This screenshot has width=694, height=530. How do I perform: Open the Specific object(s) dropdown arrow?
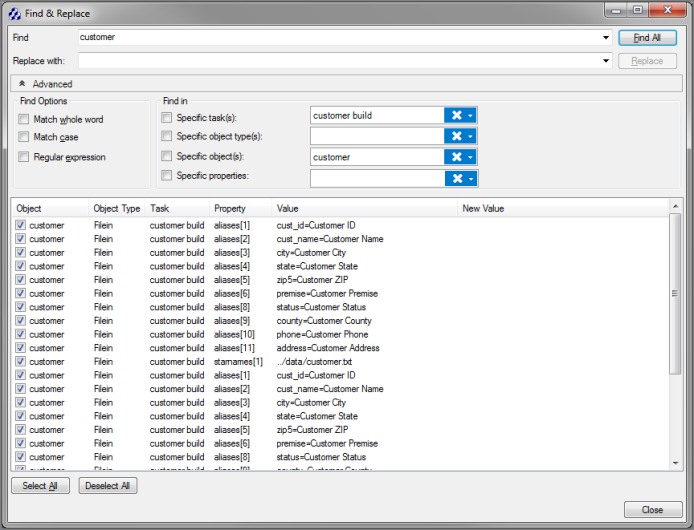[470, 157]
